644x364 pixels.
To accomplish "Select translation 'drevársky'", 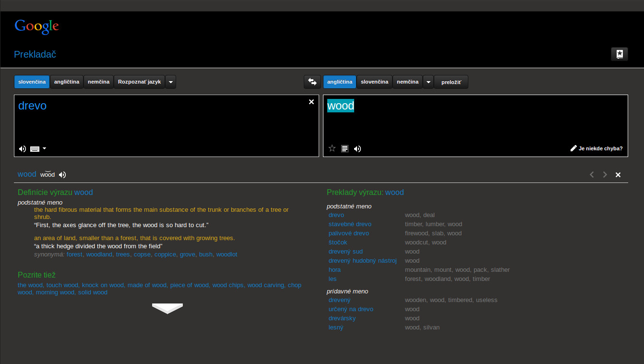I will click(342, 318).
